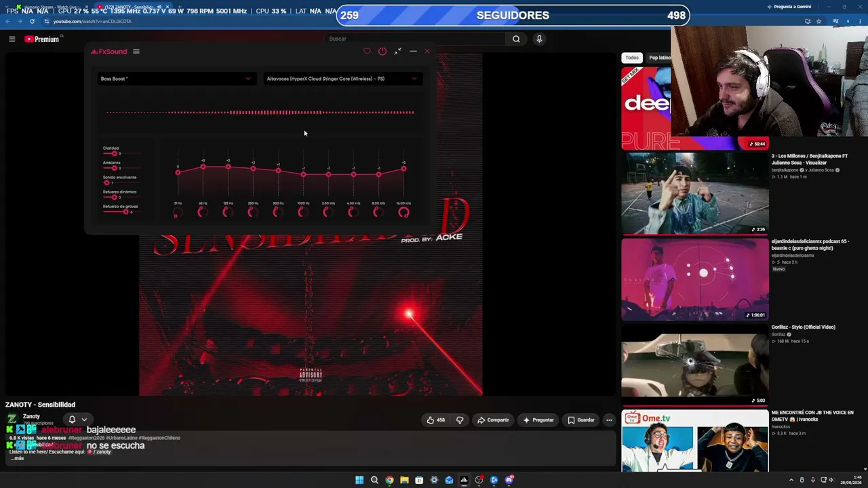The image size is (868, 488).
Task: Click the browser address bar URL
Action: (x=92, y=21)
